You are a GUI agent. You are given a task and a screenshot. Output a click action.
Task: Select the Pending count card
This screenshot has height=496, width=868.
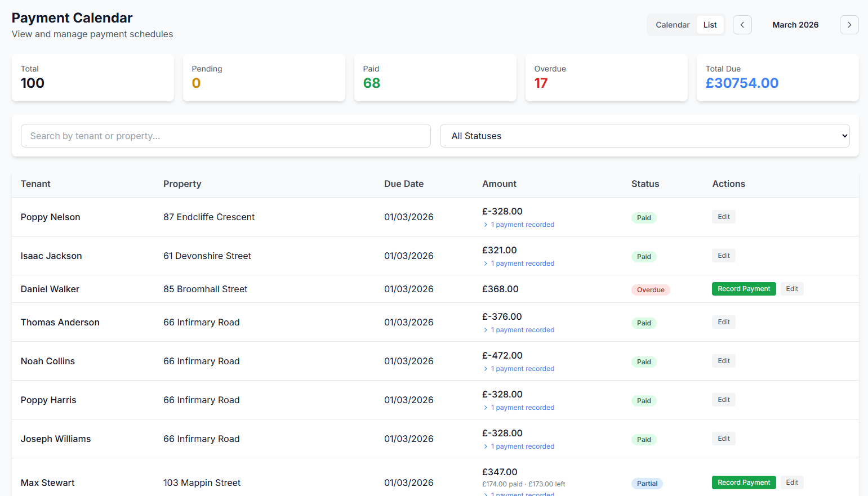[x=264, y=78]
